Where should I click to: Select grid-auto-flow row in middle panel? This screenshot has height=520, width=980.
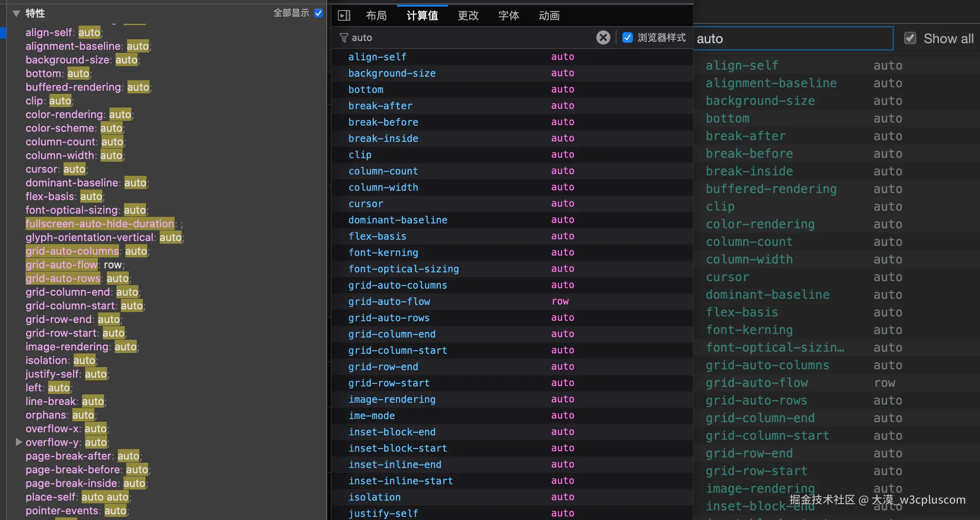tap(389, 301)
